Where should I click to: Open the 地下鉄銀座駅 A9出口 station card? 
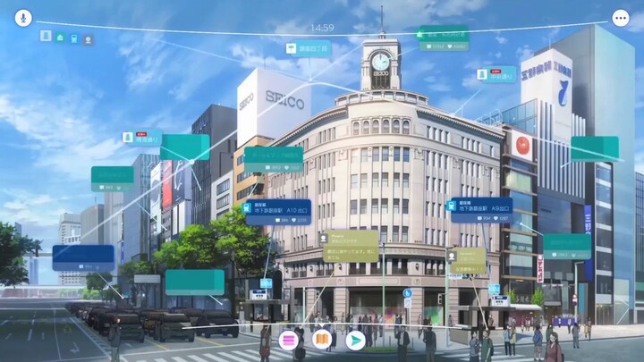481,210
